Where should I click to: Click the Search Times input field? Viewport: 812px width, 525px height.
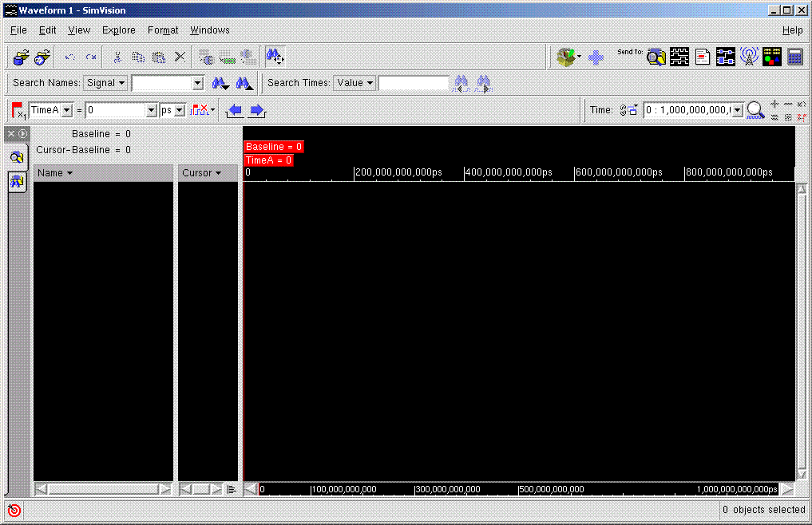[x=414, y=83]
